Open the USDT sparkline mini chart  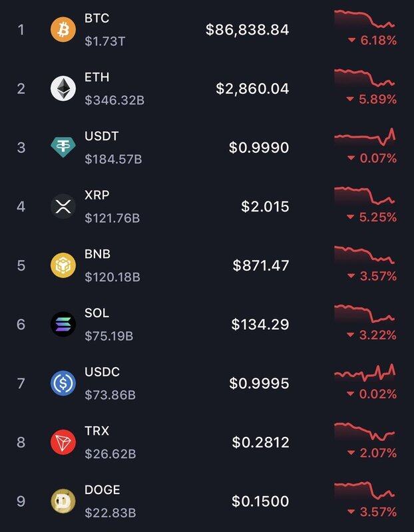point(364,136)
